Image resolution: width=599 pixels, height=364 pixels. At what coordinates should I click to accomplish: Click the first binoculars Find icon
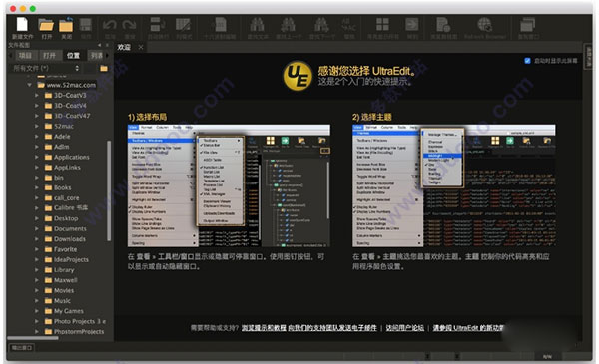tap(257, 25)
